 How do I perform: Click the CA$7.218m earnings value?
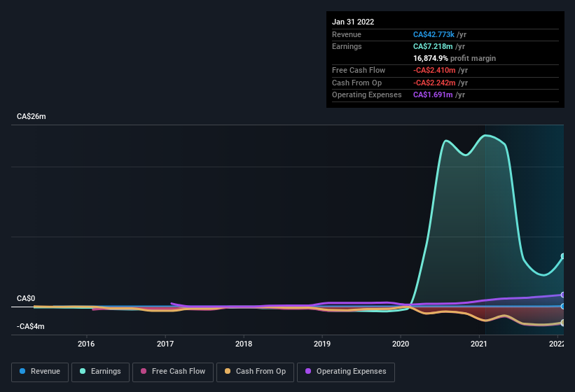click(x=433, y=46)
